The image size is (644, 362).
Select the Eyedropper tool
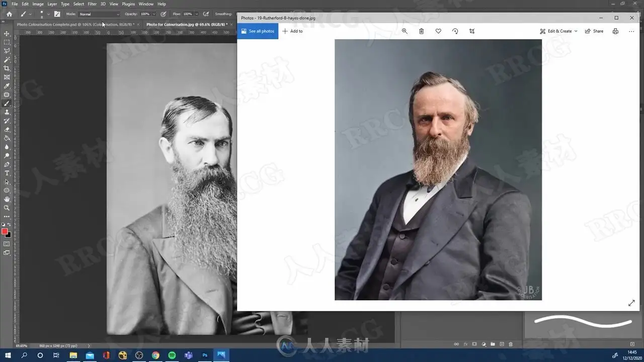click(7, 86)
